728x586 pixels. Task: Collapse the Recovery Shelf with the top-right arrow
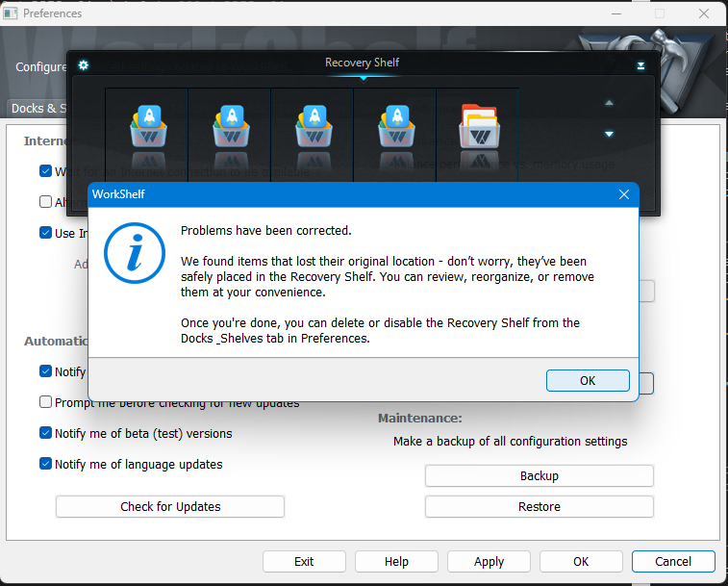point(640,65)
